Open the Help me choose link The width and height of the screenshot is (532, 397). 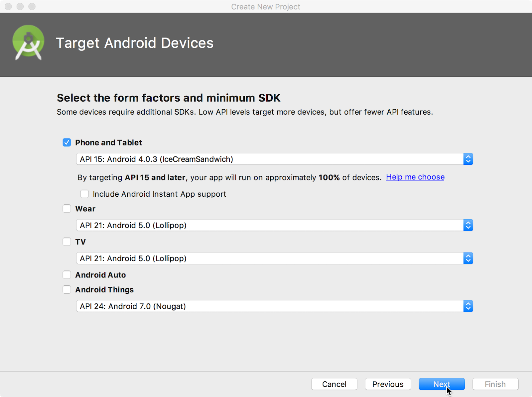pos(415,177)
